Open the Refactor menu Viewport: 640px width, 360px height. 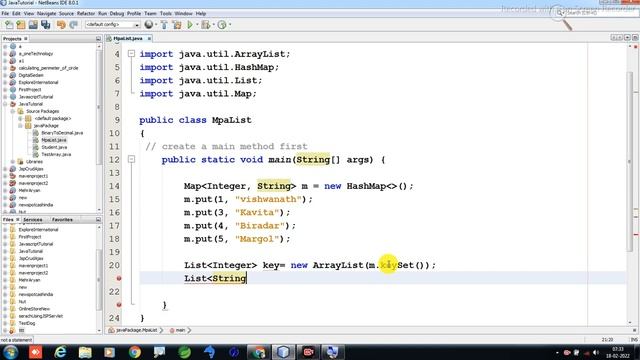pyautogui.click(x=86, y=13)
